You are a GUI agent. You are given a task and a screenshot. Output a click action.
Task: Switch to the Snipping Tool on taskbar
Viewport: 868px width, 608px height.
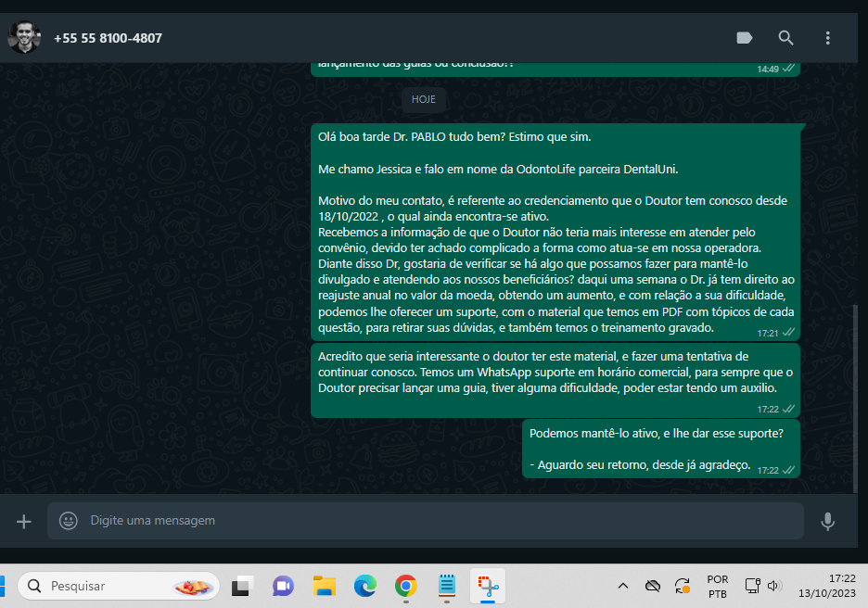click(x=488, y=586)
